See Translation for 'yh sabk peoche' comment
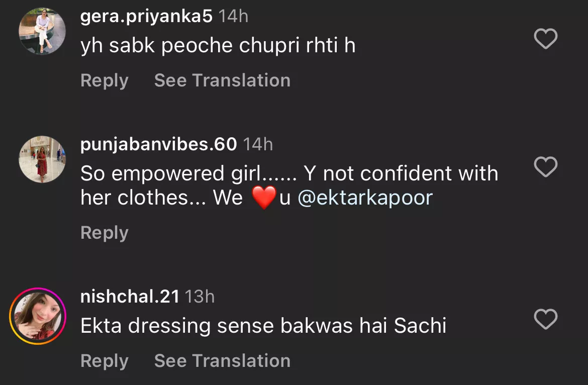Image resolution: width=588 pixels, height=385 pixels. (x=222, y=80)
